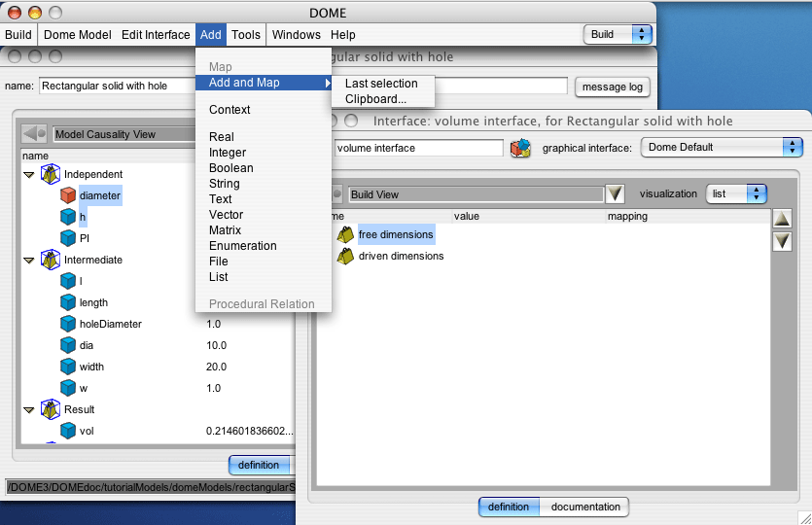Select definition tab in model window
812x525 pixels.
[259, 465]
